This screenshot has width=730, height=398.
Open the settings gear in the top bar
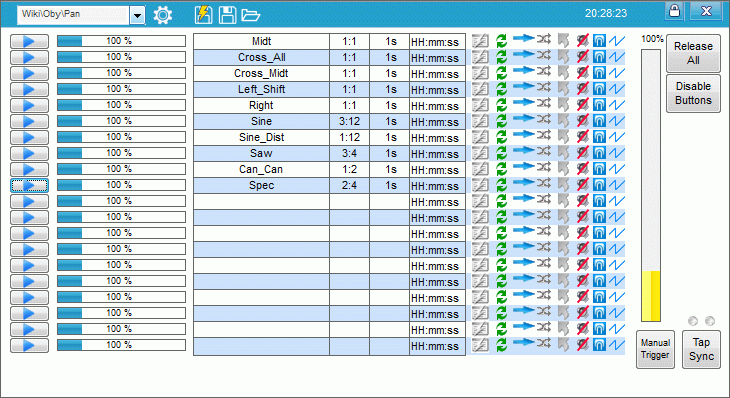162,15
